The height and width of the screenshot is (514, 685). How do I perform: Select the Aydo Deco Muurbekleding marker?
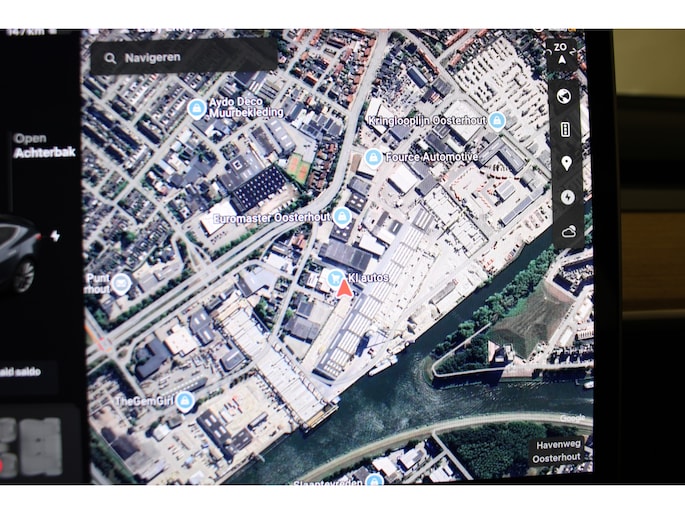point(197,107)
